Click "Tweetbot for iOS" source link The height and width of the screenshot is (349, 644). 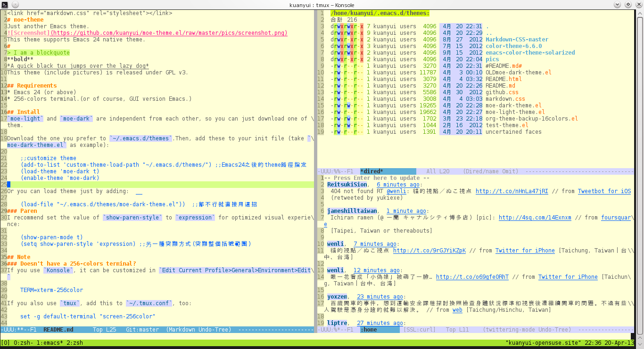(604, 191)
